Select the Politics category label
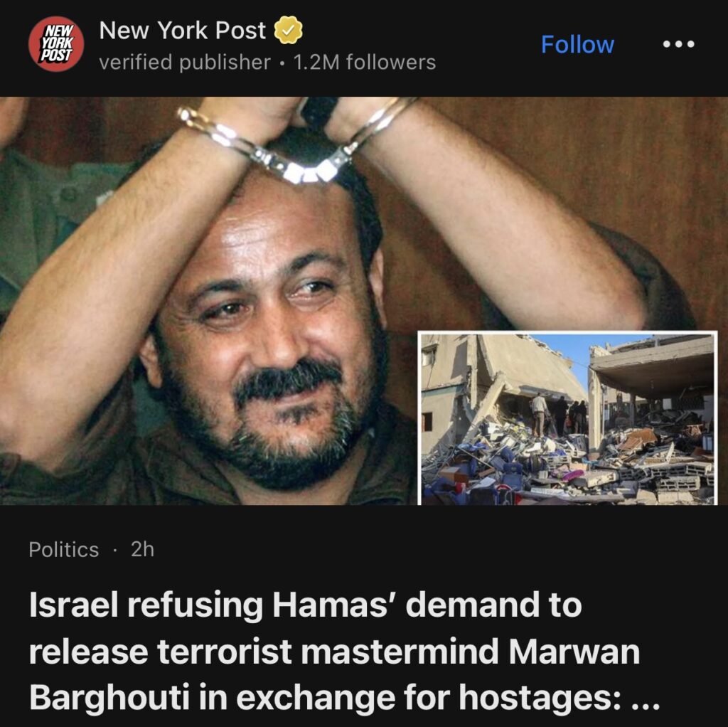This screenshot has width=728, height=727. pyautogui.click(x=63, y=550)
